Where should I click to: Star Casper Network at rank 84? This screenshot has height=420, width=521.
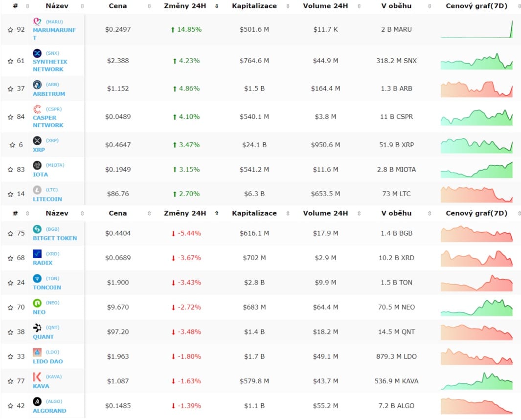10,117
